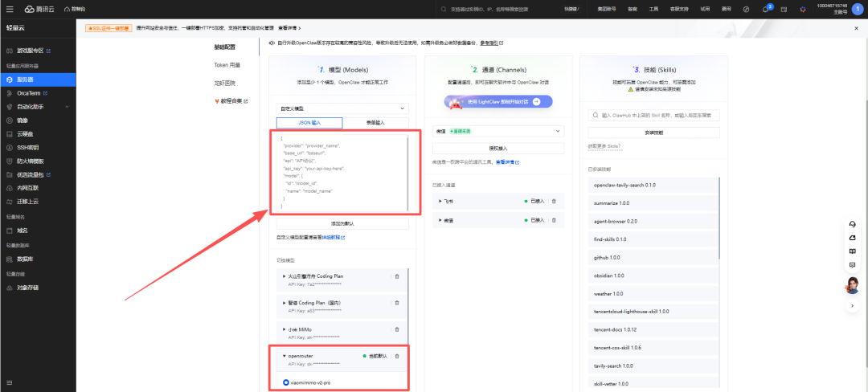Switch to JSON 输入 mode
Screen dimensions: 868x392
click(x=309, y=123)
